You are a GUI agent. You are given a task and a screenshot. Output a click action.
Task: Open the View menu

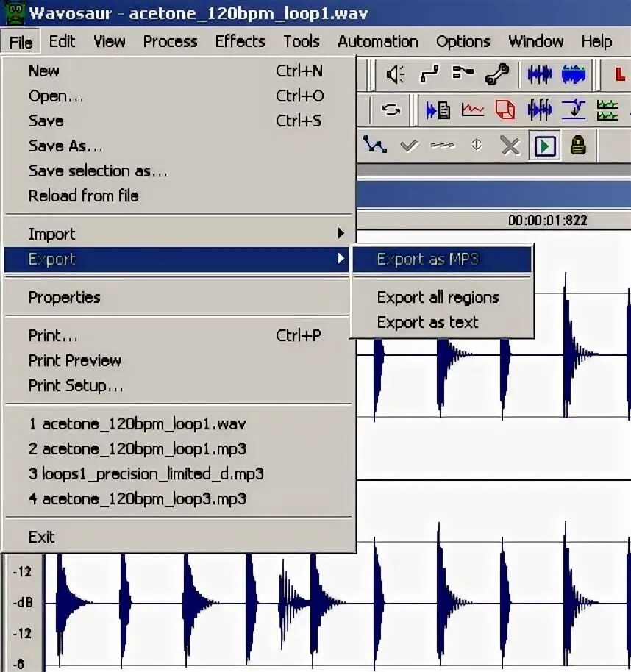(110, 42)
